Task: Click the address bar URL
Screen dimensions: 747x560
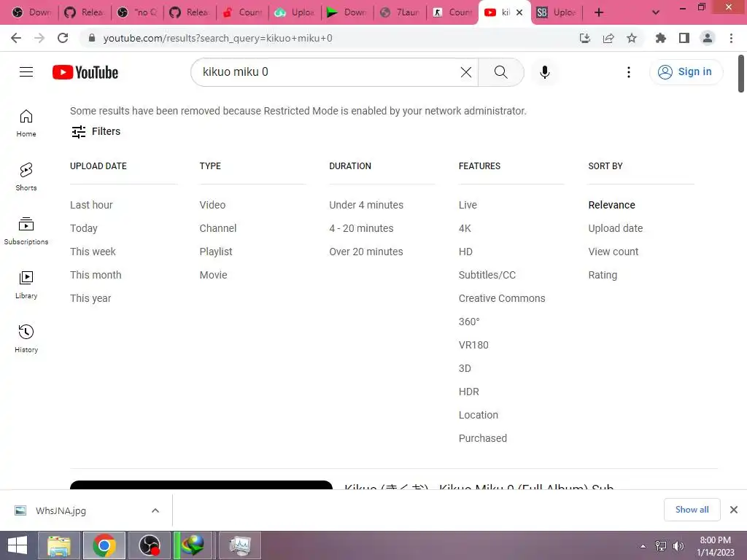Action: [x=217, y=38]
